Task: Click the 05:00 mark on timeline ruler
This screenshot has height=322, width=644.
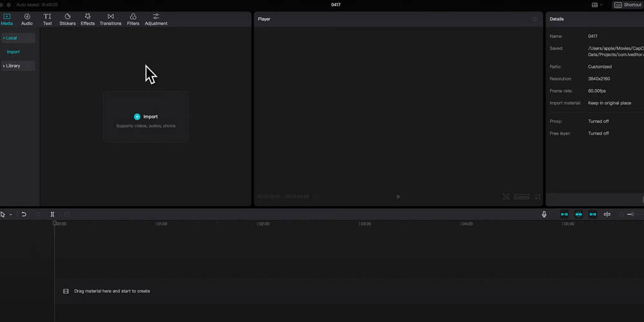Action: click(569, 224)
